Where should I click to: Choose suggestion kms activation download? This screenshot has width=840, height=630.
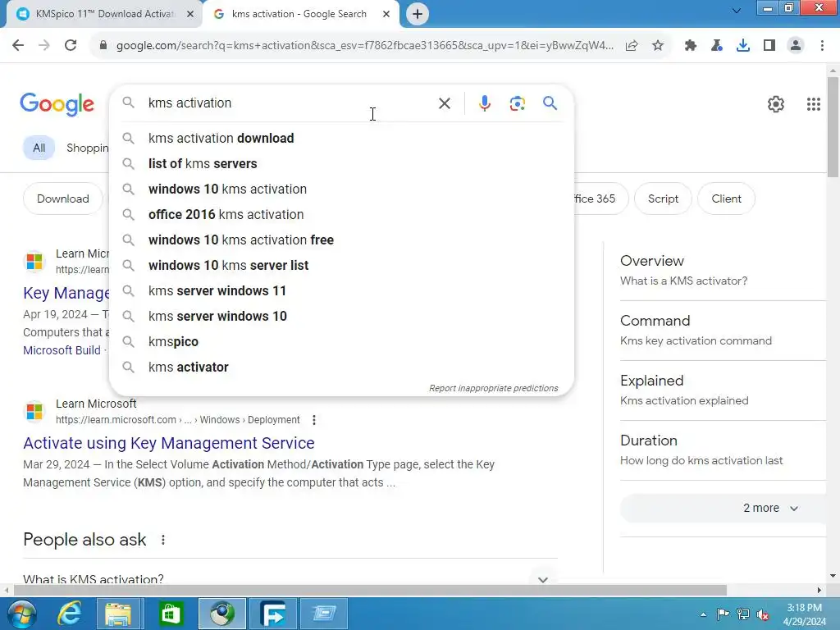(341, 138)
